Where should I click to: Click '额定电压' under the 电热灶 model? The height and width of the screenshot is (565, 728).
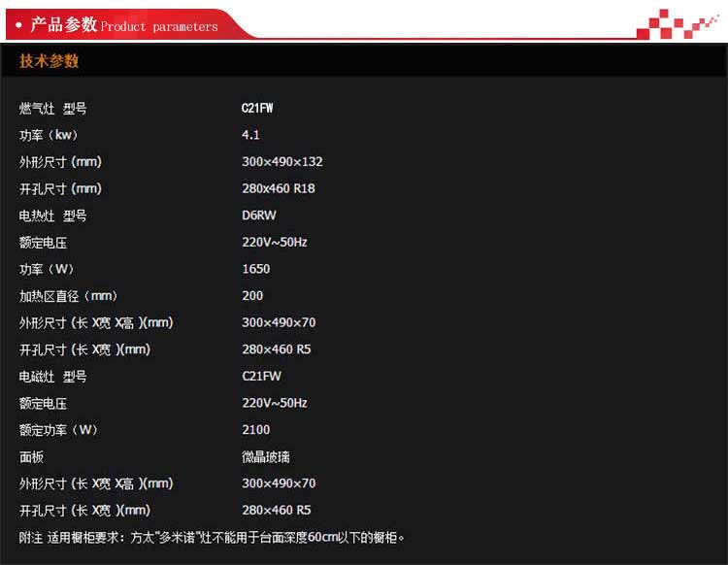[x=43, y=243]
